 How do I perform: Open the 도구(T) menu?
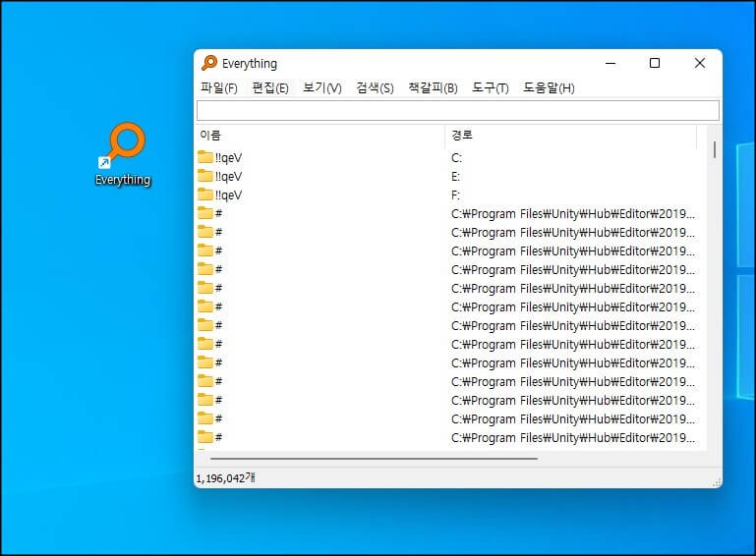tap(490, 87)
